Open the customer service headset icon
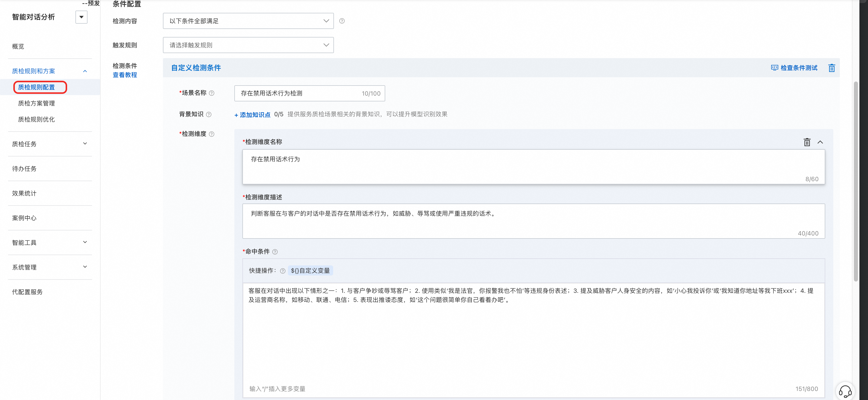The height and width of the screenshot is (400, 868). (x=845, y=391)
